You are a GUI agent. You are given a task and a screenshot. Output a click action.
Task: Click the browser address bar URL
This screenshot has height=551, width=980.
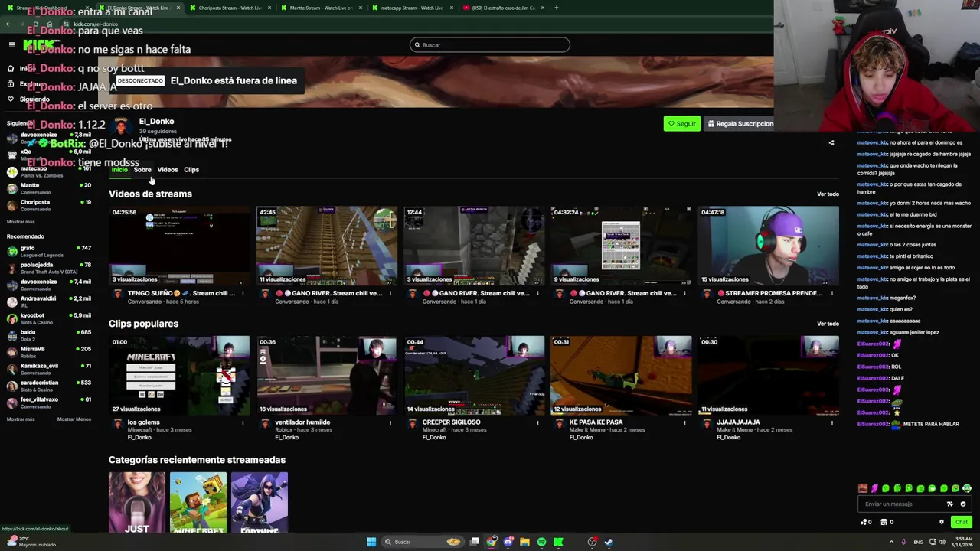(x=96, y=24)
